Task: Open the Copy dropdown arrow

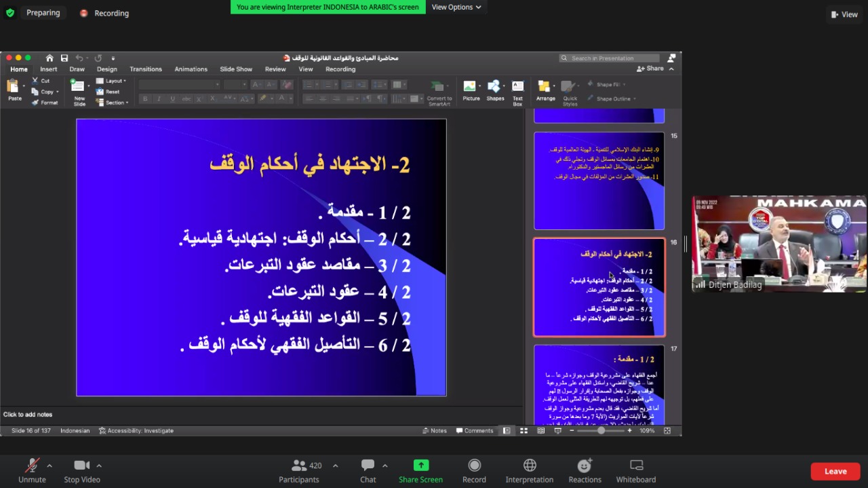Action: click(x=57, y=92)
